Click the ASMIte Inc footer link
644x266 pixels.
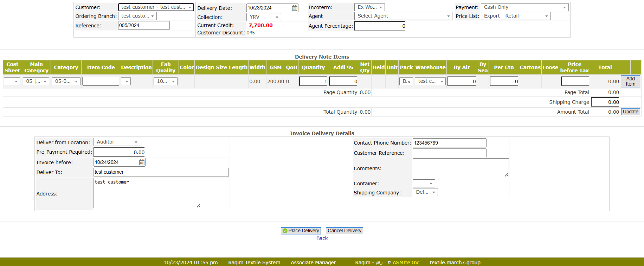406,262
